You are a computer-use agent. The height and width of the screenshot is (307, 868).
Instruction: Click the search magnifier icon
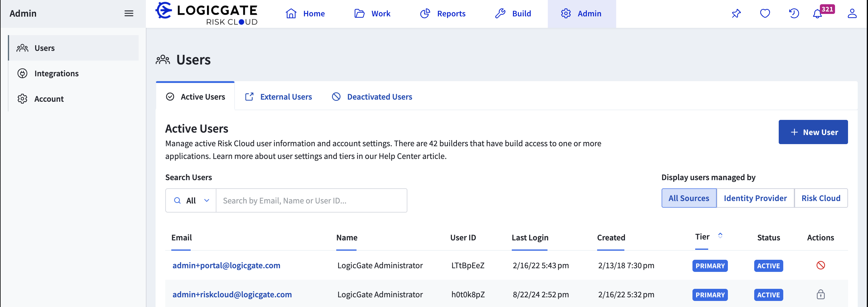(x=177, y=200)
